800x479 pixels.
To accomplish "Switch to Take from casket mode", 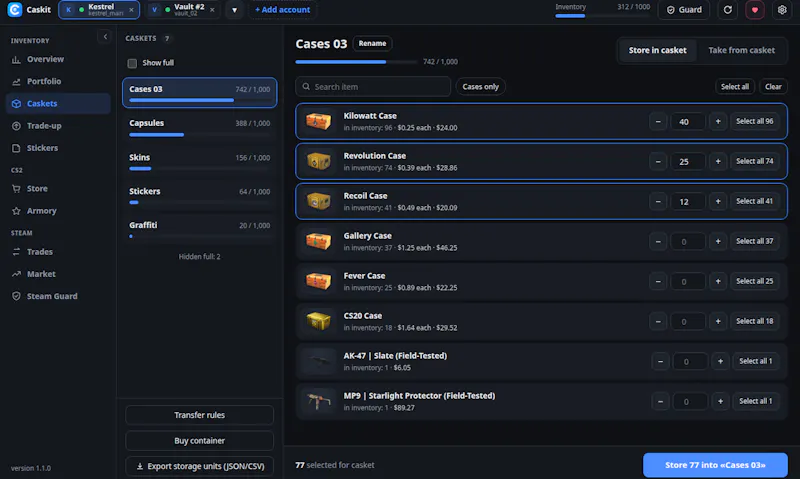I will coord(741,51).
